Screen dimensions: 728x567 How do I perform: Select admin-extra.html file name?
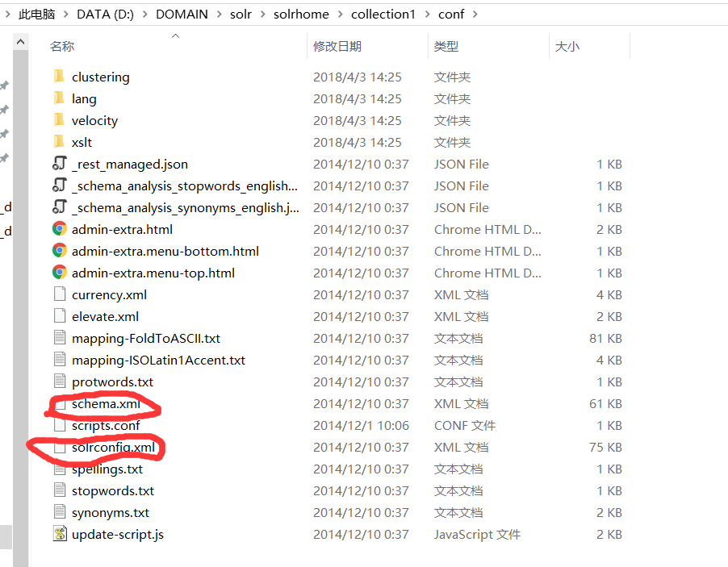point(122,229)
